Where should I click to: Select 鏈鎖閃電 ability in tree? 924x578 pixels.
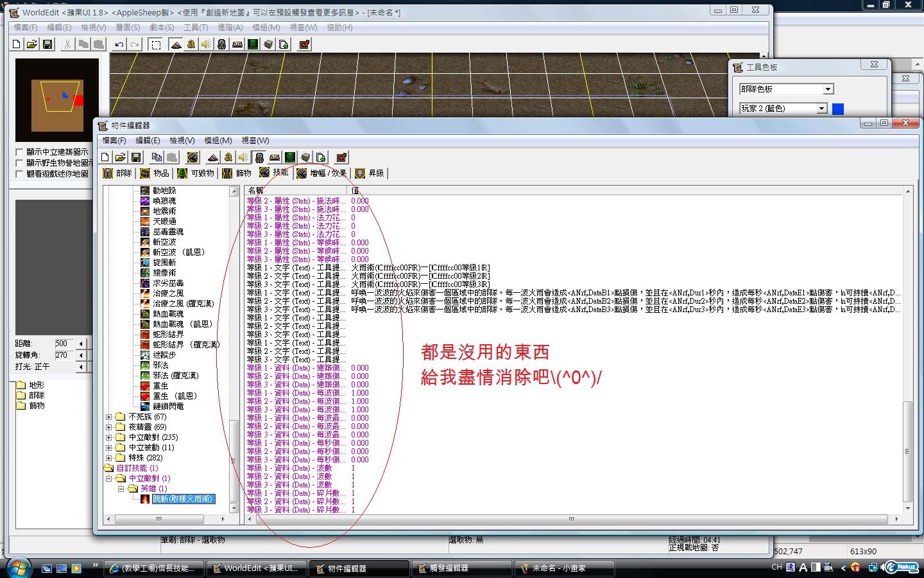pyautogui.click(x=168, y=407)
